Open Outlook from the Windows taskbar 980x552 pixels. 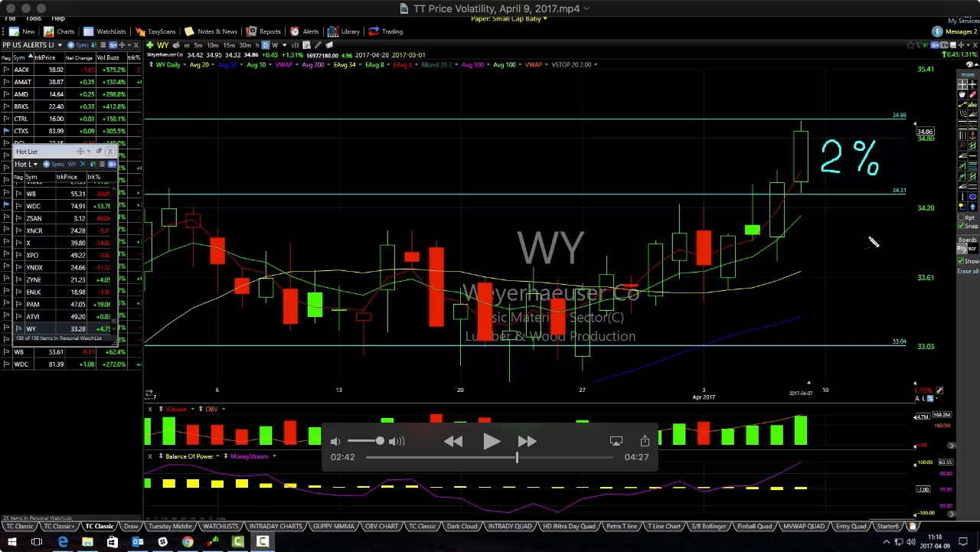click(137, 543)
